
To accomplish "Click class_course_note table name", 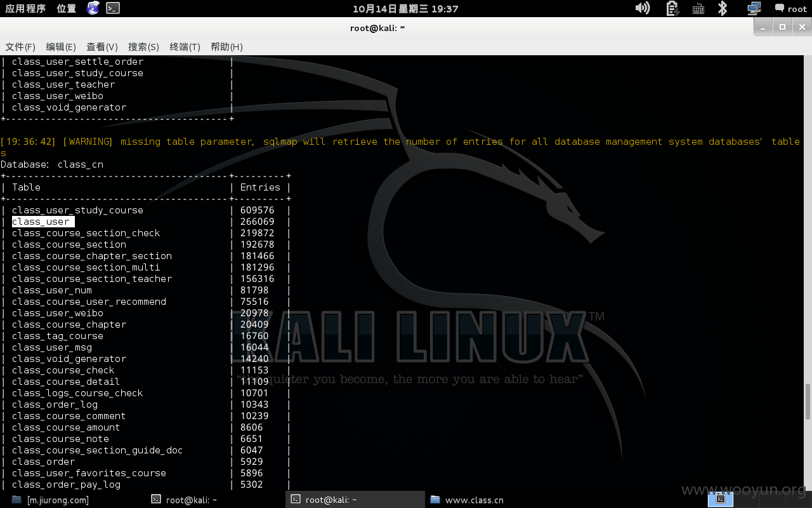I will (60, 439).
